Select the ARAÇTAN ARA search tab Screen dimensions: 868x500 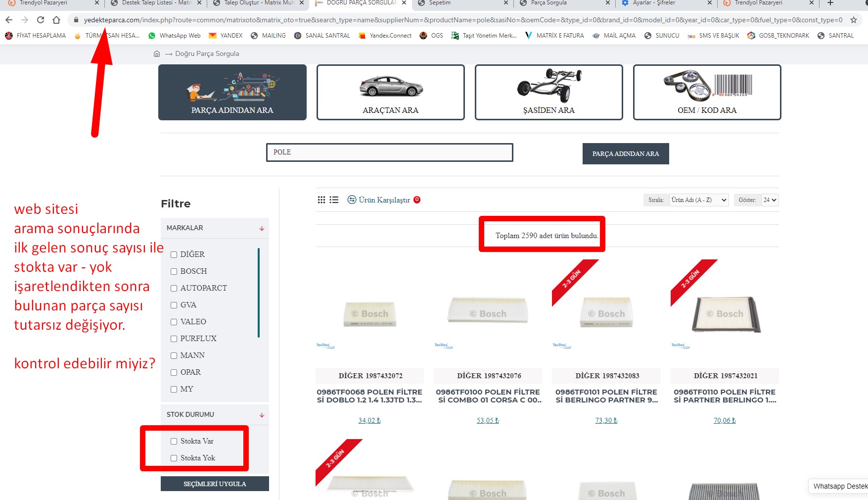point(390,93)
